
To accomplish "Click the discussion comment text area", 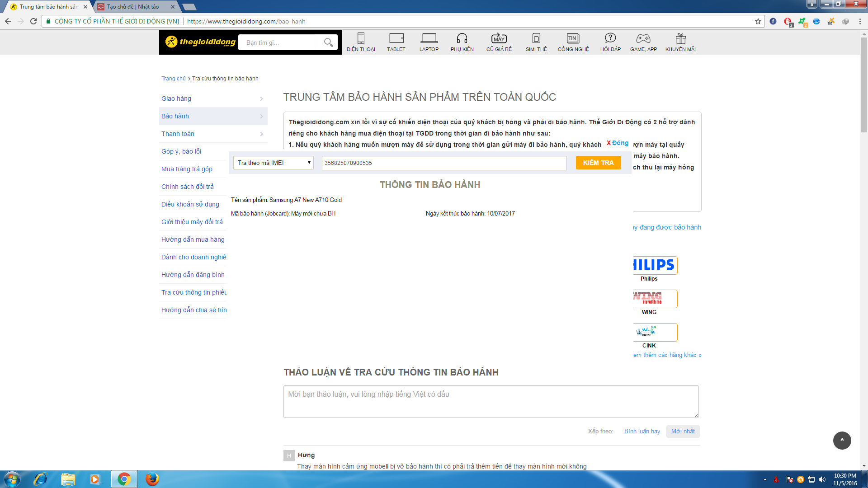I will coord(491,401).
